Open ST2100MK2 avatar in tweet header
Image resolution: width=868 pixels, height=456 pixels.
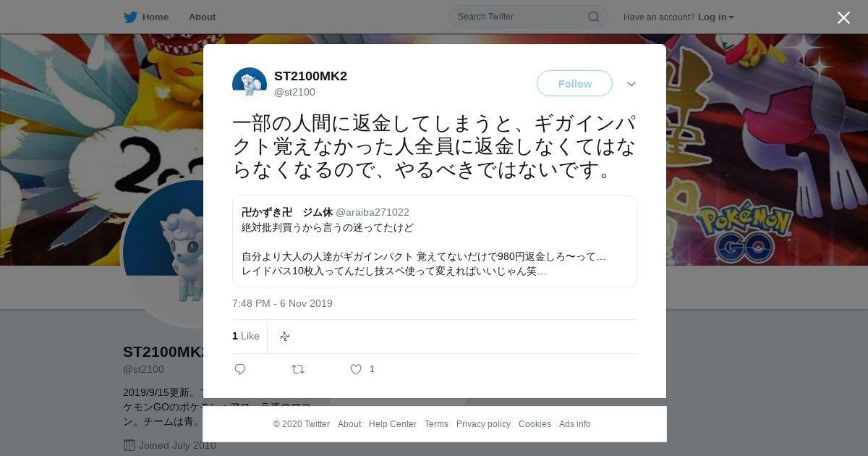(x=250, y=84)
